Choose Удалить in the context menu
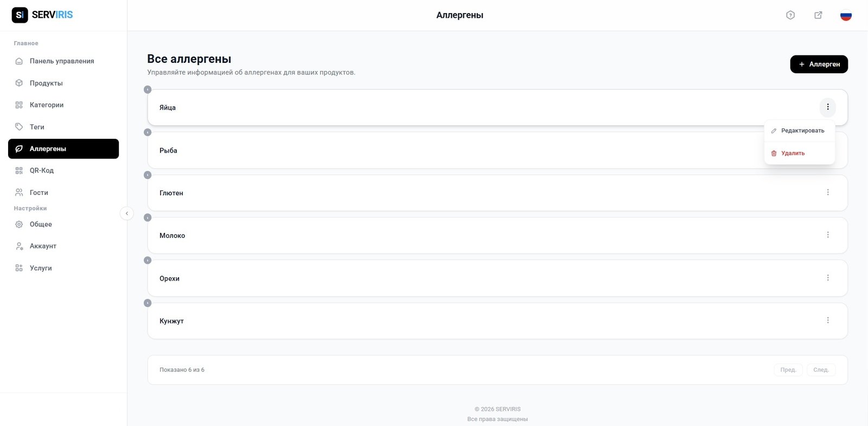The height and width of the screenshot is (426, 868). [x=793, y=154]
